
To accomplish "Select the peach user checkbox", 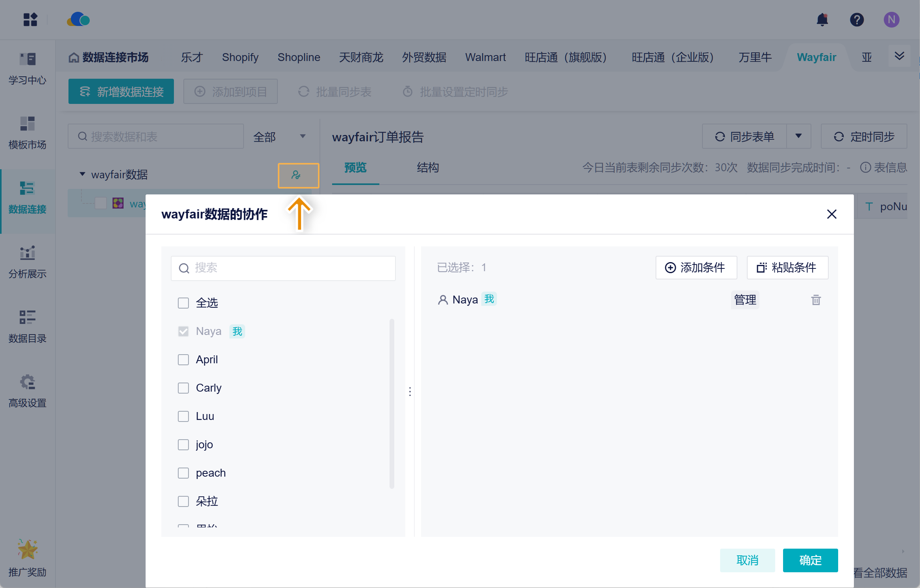I will coord(183,473).
